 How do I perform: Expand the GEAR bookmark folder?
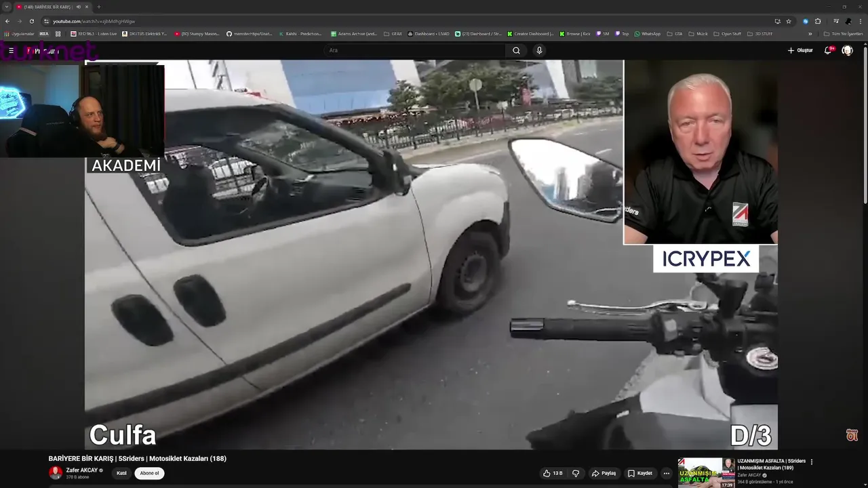pyautogui.click(x=393, y=33)
